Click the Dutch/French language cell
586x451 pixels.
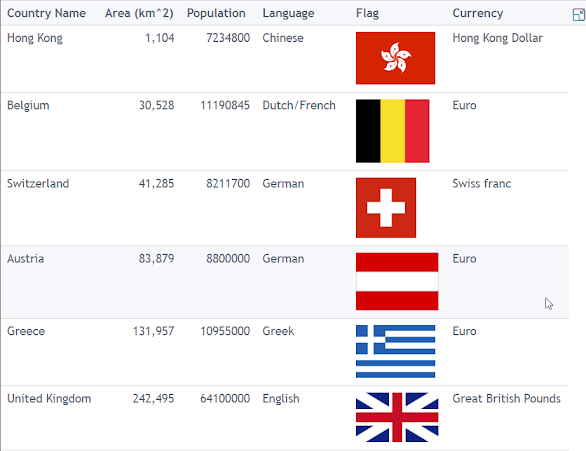point(299,105)
